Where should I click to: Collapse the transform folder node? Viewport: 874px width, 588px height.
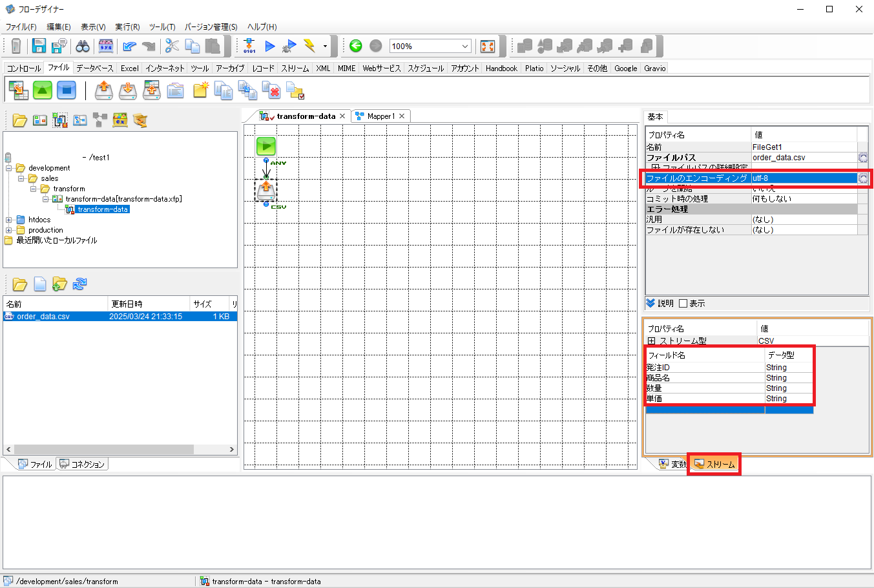(x=34, y=189)
